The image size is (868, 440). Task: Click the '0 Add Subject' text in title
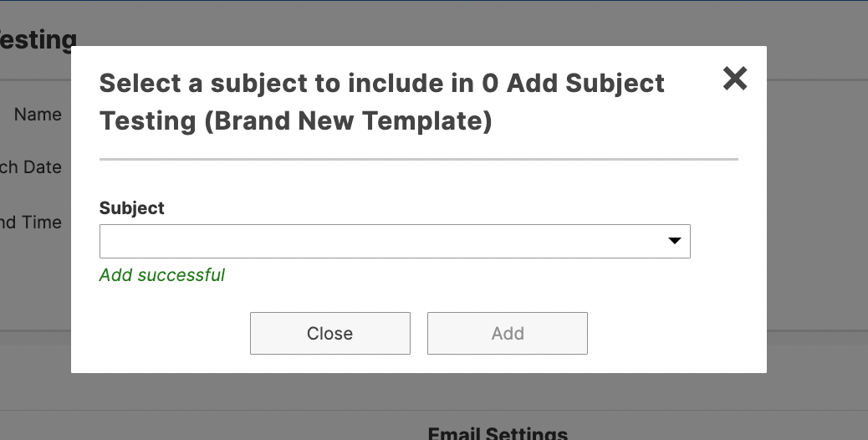pyautogui.click(x=573, y=83)
